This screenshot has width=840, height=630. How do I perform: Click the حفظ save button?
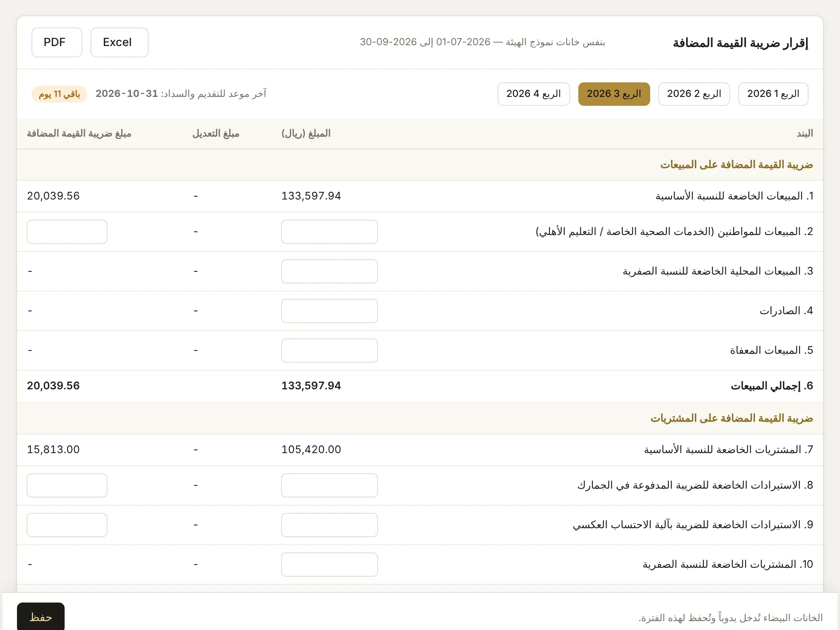[x=40, y=616]
